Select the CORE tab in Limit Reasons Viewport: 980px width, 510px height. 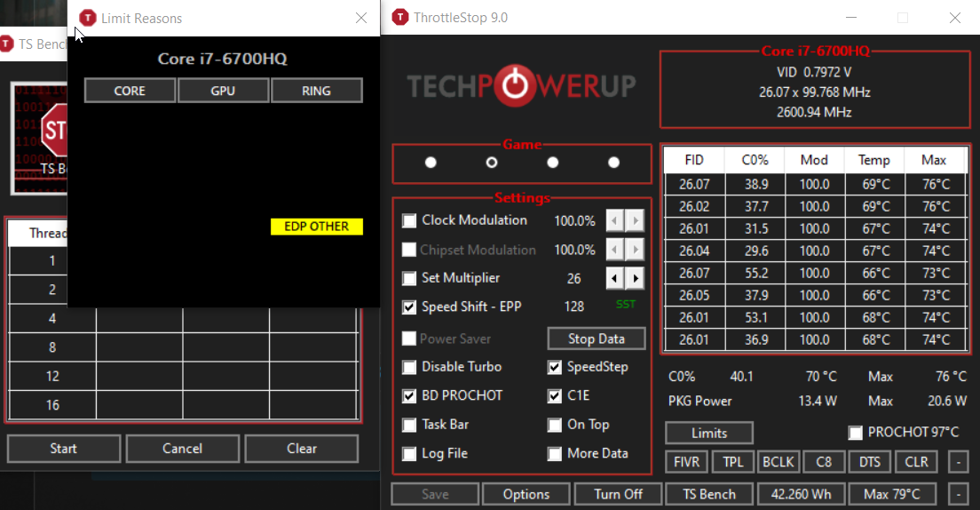click(130, 91)
